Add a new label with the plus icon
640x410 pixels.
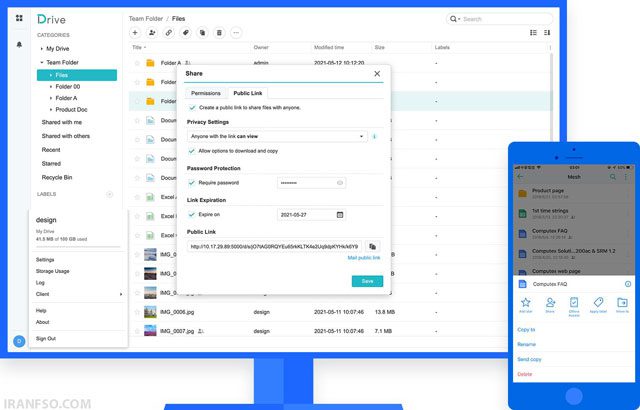click(109, 194)
